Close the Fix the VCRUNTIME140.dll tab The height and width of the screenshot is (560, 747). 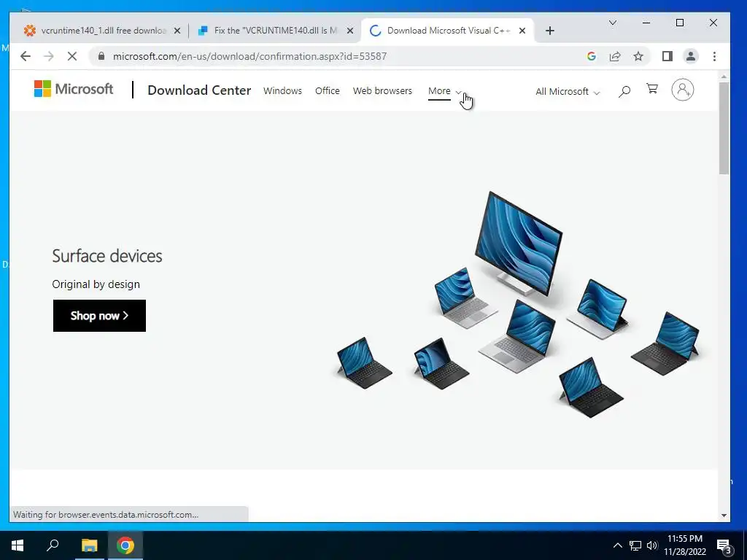[x=349, y=31]
